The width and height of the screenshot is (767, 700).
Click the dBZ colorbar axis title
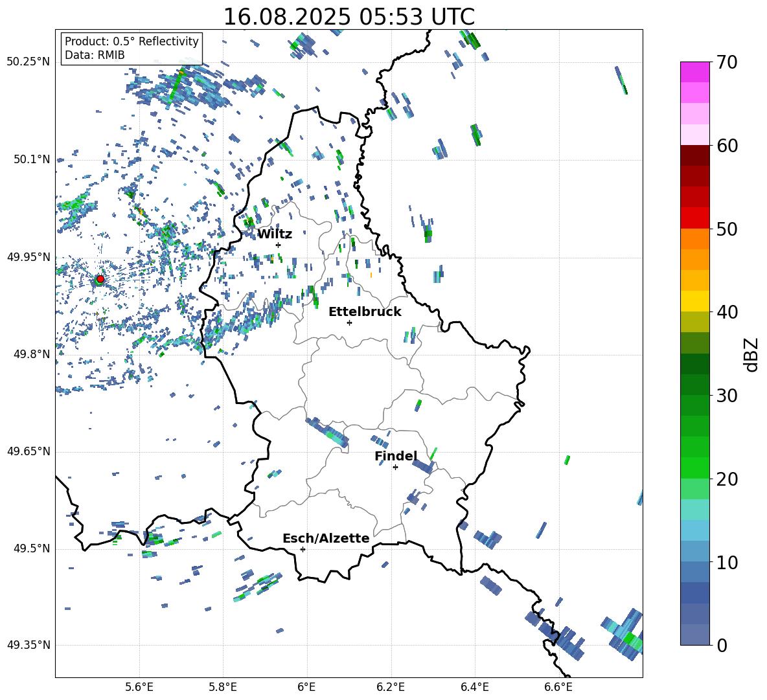[x=752, y=354]
